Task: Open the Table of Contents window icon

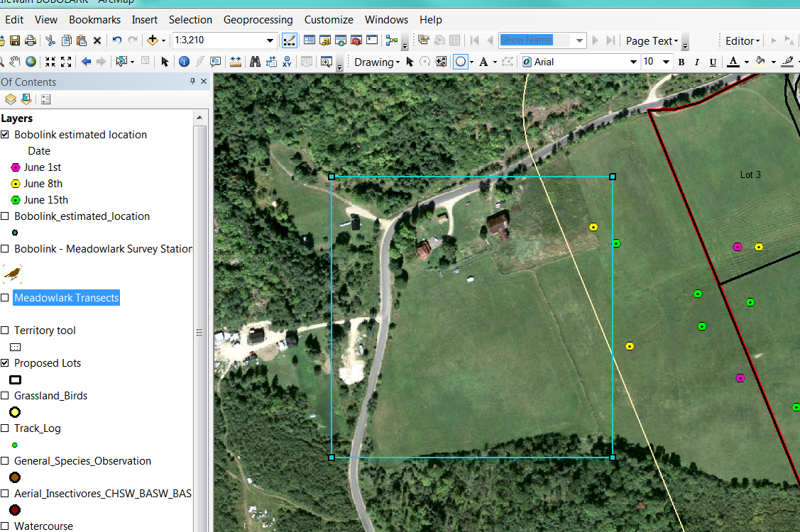Action: 309,40
